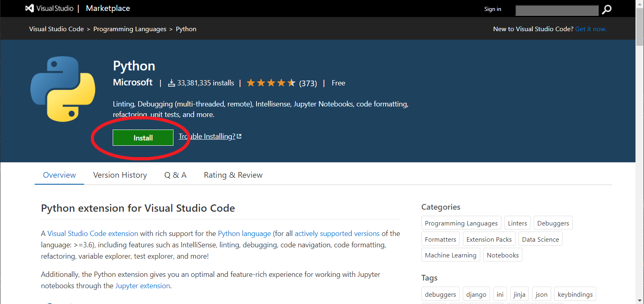
Task: Open the Q & A tab
Action: [175, 175]
